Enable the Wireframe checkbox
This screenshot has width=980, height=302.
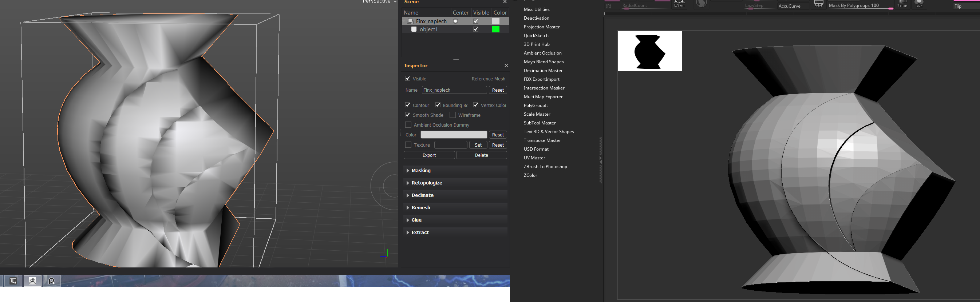point(453,115)
